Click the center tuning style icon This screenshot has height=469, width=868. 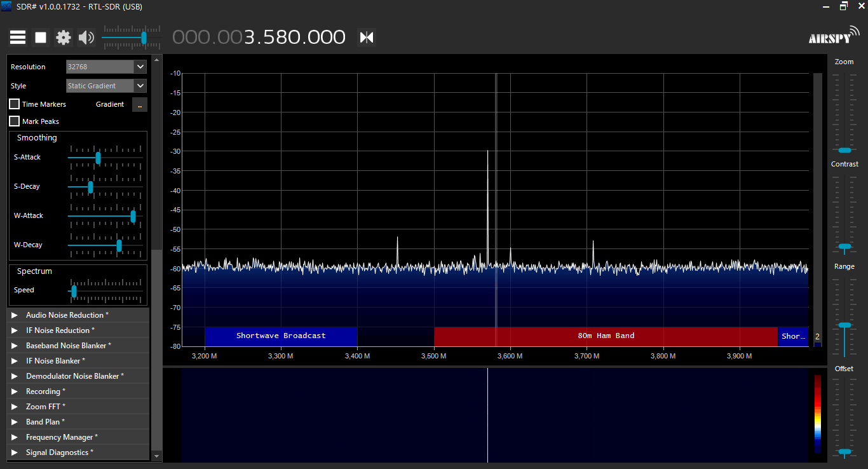tap(367, 37)
